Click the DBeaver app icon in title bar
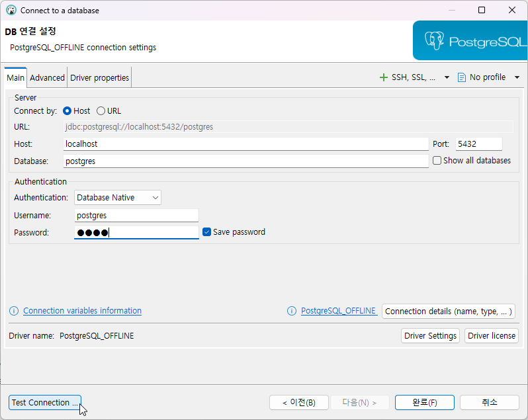The image size is (528, 420). (11, 10)
